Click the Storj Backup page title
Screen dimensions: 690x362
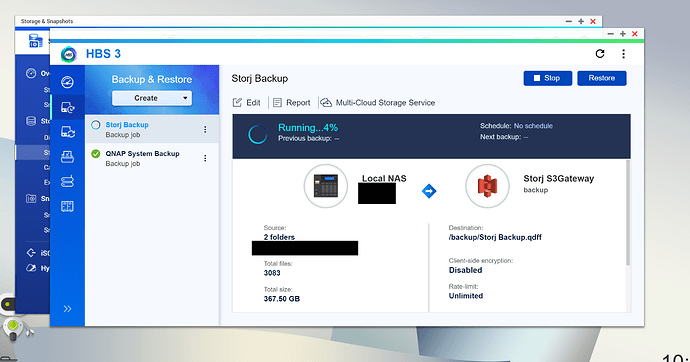click(260, 78)
